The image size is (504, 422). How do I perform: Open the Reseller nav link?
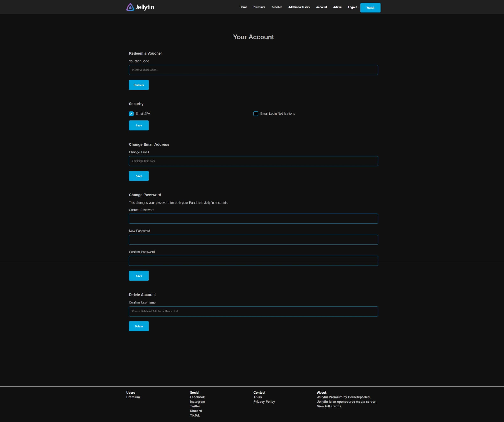coord(276,7)
